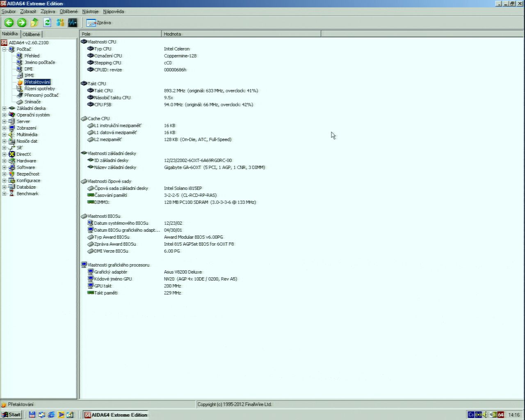Launch Internet Explorer from quick launch
Viewport: 525px width, 420px height.
pyautogui.click(x=51, y=415)
